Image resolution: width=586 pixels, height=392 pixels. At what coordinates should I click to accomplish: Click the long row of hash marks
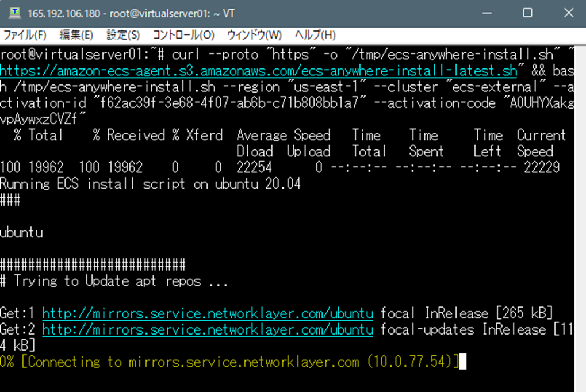tap(93, 264)
